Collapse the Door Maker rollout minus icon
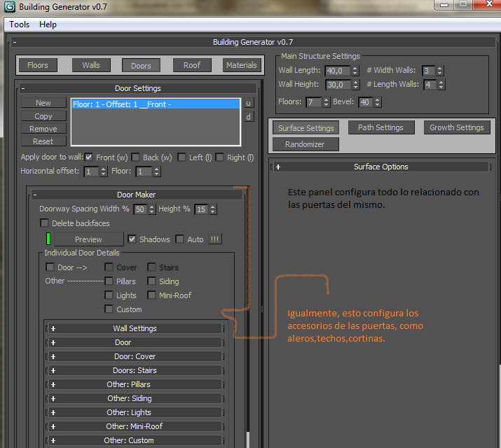This screenshot has width=501, height=448. (x=34, y=195)
